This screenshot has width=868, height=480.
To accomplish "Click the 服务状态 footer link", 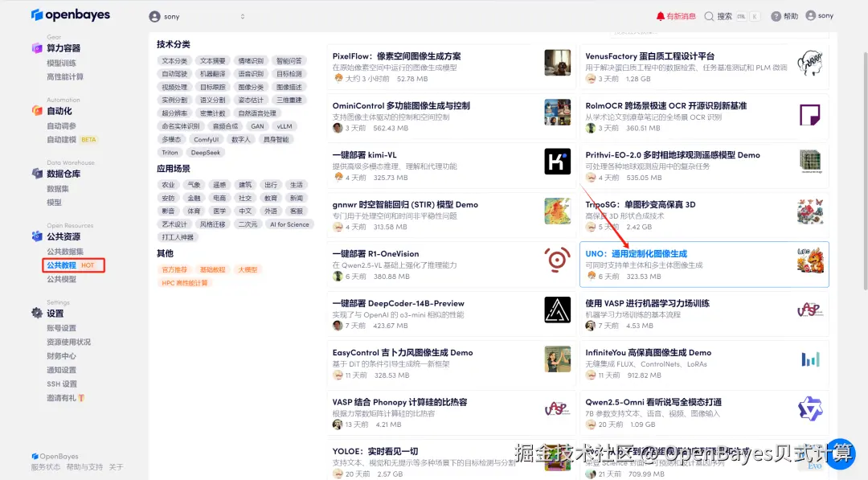I will 45,467.
